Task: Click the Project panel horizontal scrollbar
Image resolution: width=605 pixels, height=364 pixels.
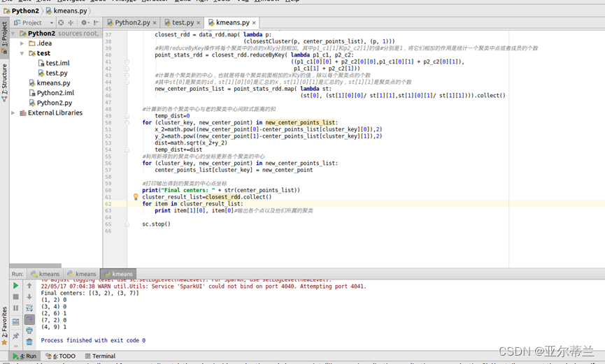Action: click(x=35, y=265)
